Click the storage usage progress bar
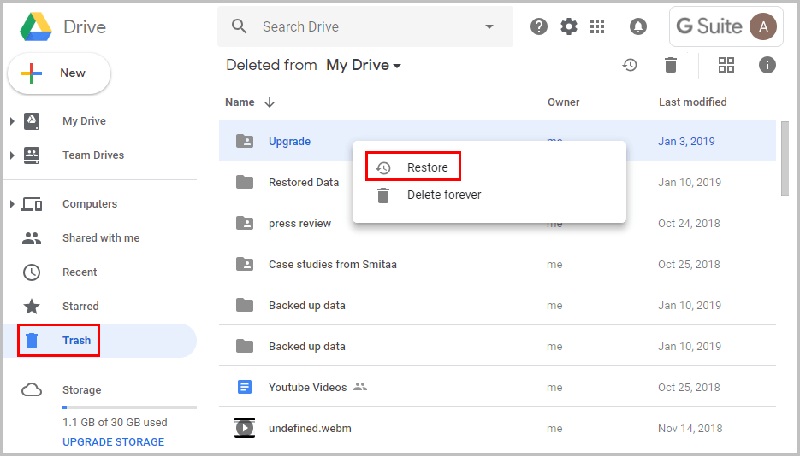 pyautogui.click(x=129, y=408)
